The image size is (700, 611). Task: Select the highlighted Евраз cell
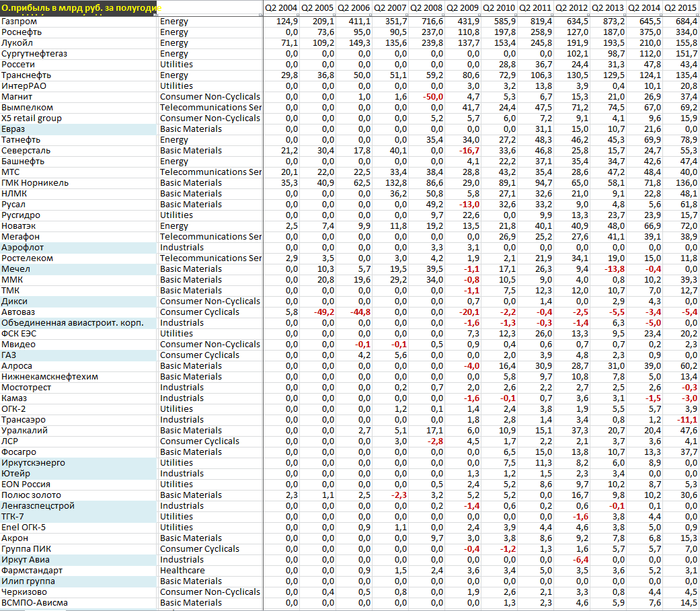pos(79,129)
